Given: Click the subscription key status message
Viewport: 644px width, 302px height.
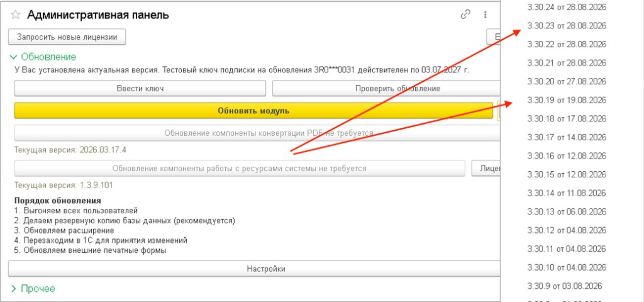Looking at the screenshot, I should click(241, 70).
